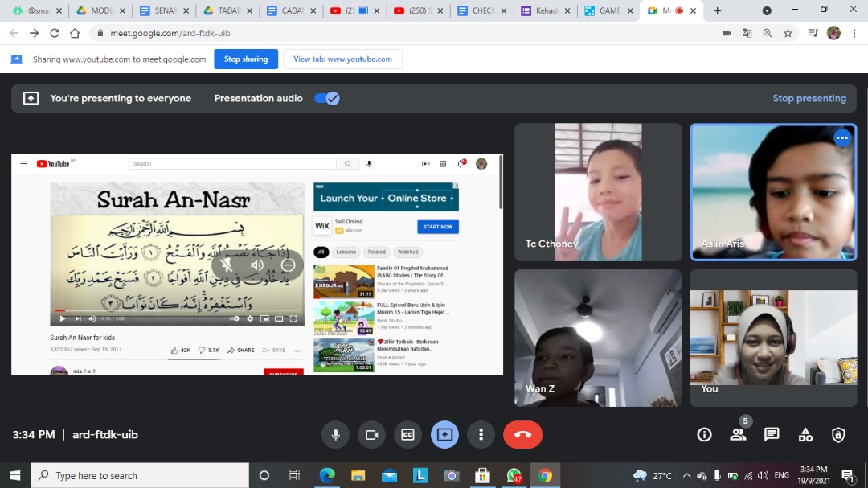
Task: Show hidden system tray icons chevron
Action: [x=686, y=475]
